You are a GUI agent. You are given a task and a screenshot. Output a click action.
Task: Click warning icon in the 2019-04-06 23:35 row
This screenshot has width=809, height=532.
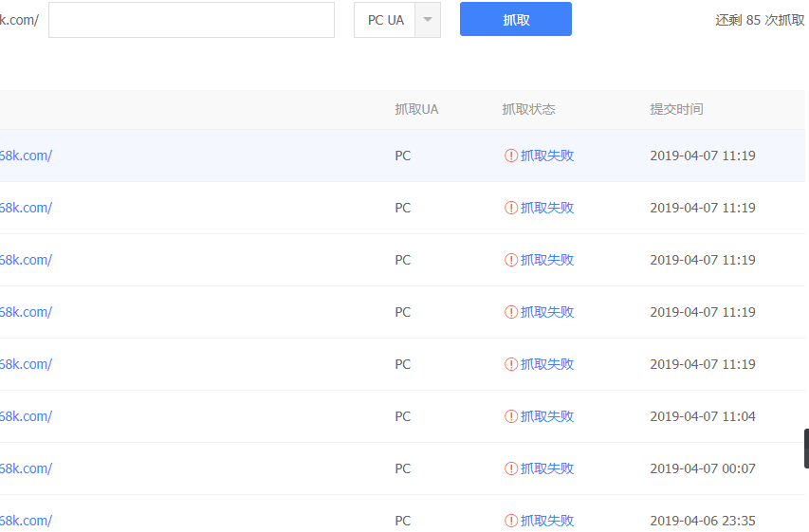[511, 521]
